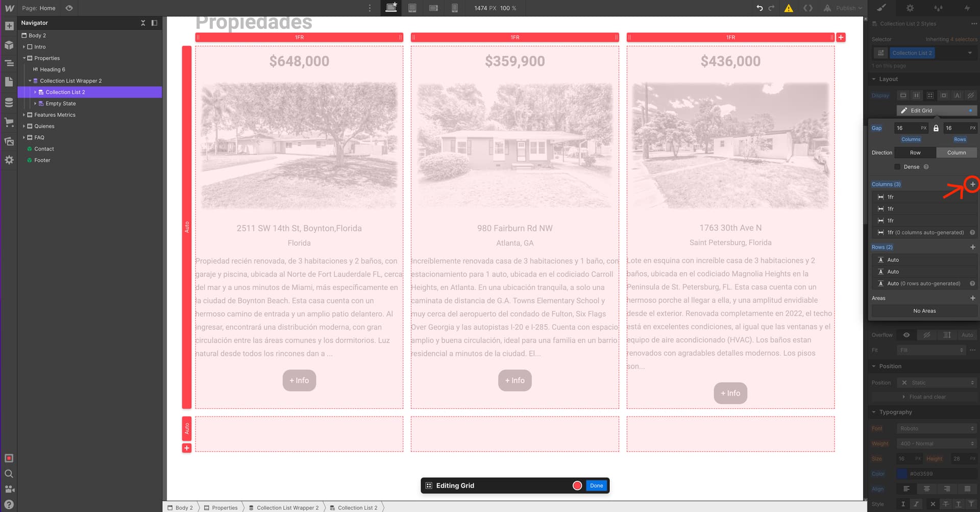The image size is (980, 512).
Task: Click + Info under $648,000 listing
Action: click(299, 380)
